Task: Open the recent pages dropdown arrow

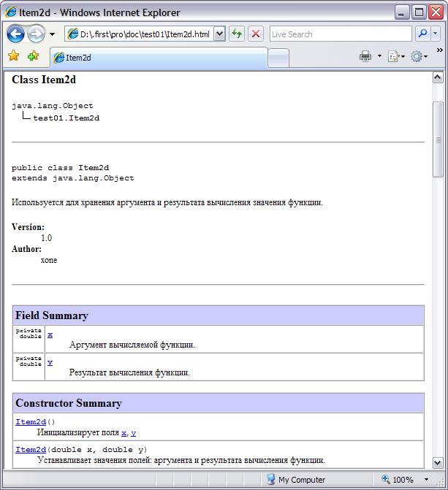Action: click(x=52, y=34)
